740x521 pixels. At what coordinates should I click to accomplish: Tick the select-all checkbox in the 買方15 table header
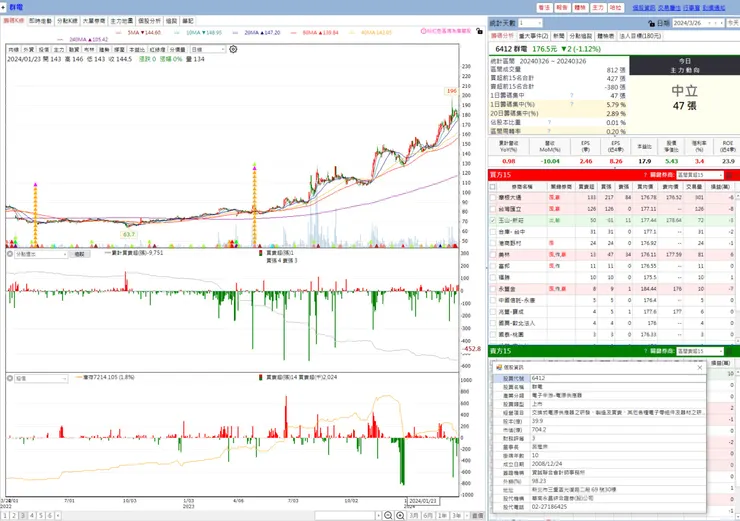coord(493,187)
